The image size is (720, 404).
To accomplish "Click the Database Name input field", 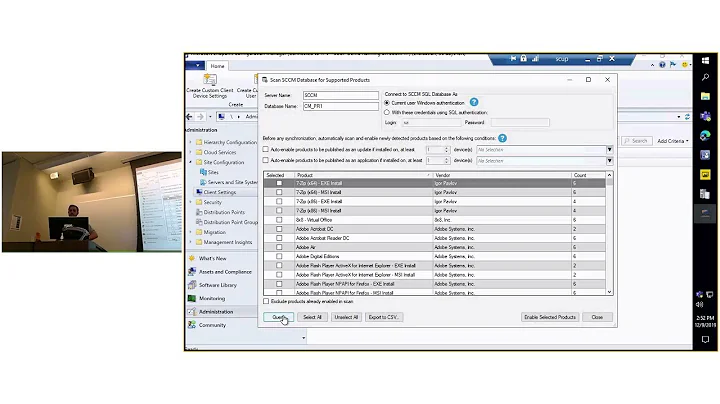I will click(341, 106).
